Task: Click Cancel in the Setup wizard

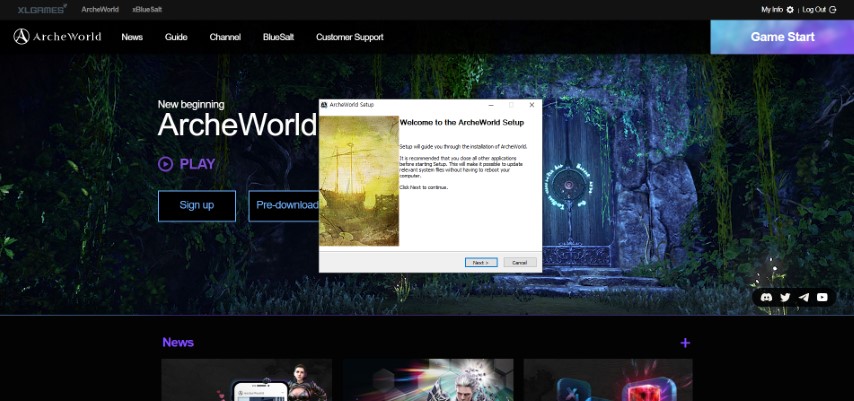Action: coord(520,263)
